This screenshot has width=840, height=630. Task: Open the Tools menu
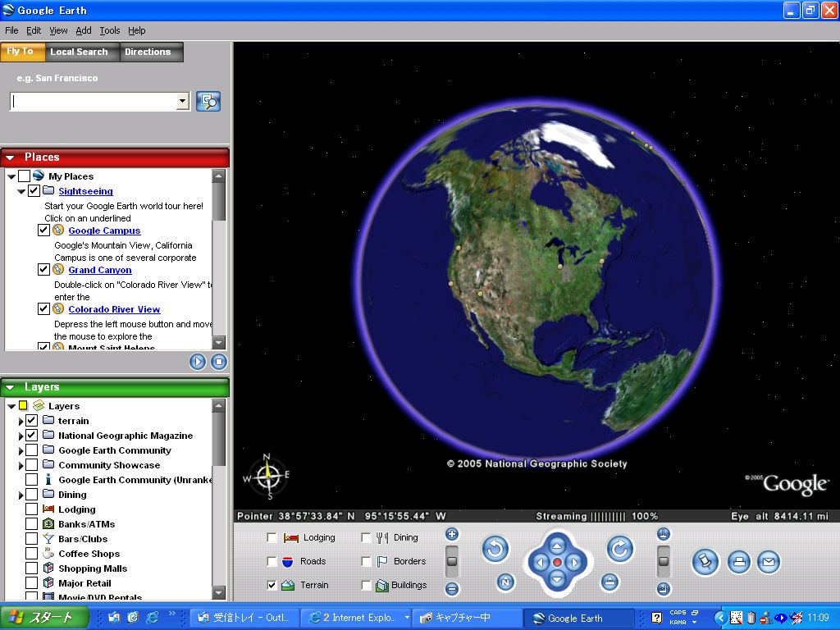click(110, 30)
